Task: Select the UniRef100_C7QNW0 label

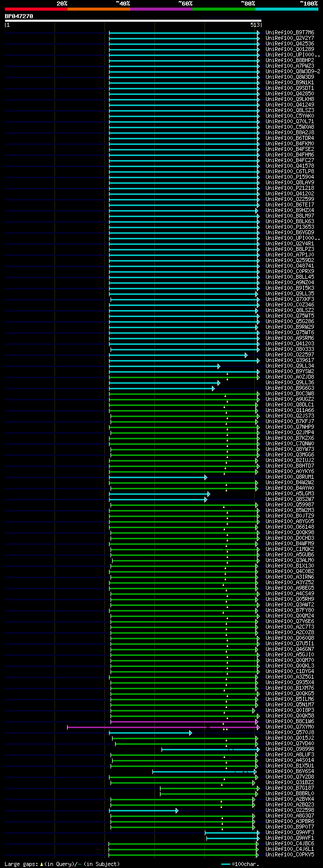Action: 290,444
